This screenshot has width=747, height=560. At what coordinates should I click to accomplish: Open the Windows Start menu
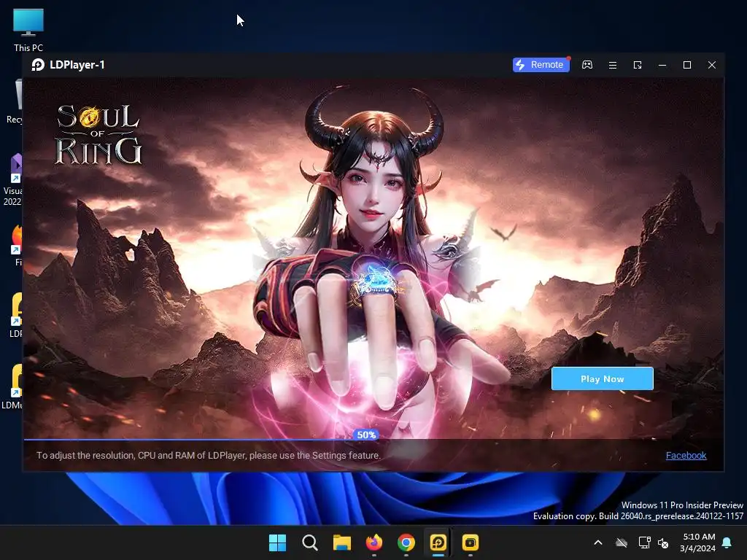[277, 542]
